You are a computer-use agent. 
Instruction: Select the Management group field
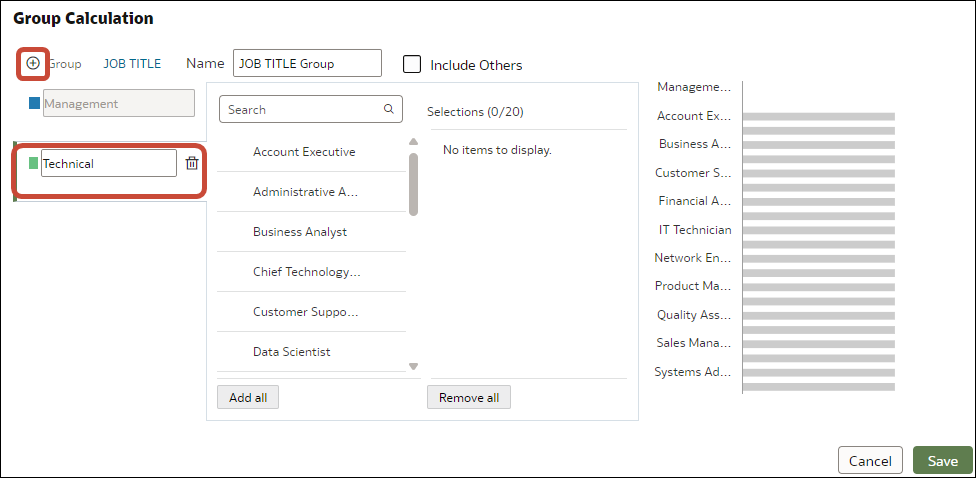point(118,103)
